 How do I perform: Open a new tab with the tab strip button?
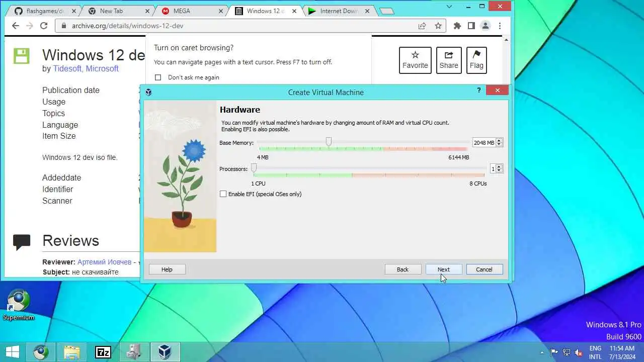click(x=386, y=11)
